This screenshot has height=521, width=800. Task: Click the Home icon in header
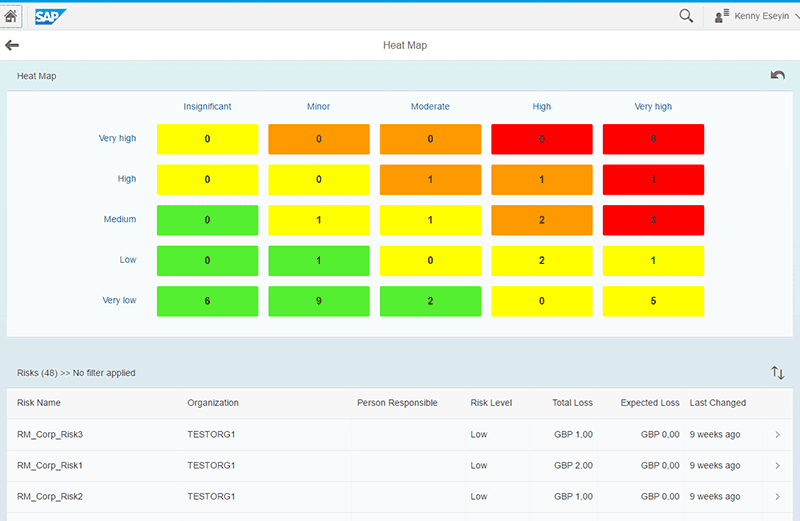[12, 16]
